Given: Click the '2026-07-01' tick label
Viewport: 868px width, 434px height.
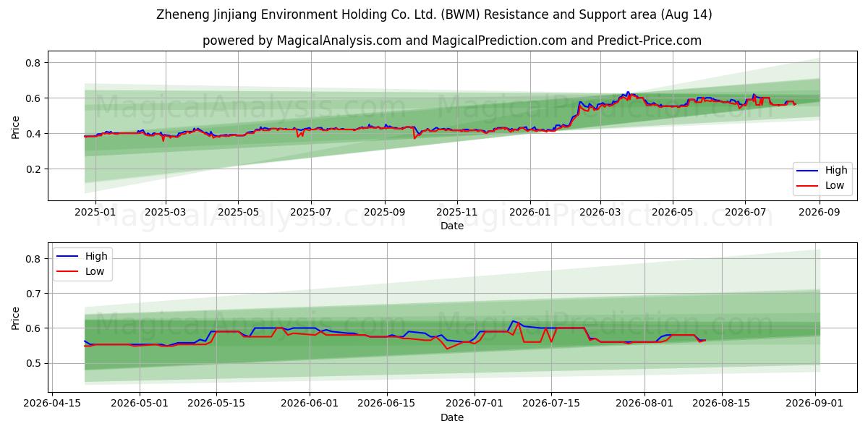Looking at the screenshot, I should [475, 404].
